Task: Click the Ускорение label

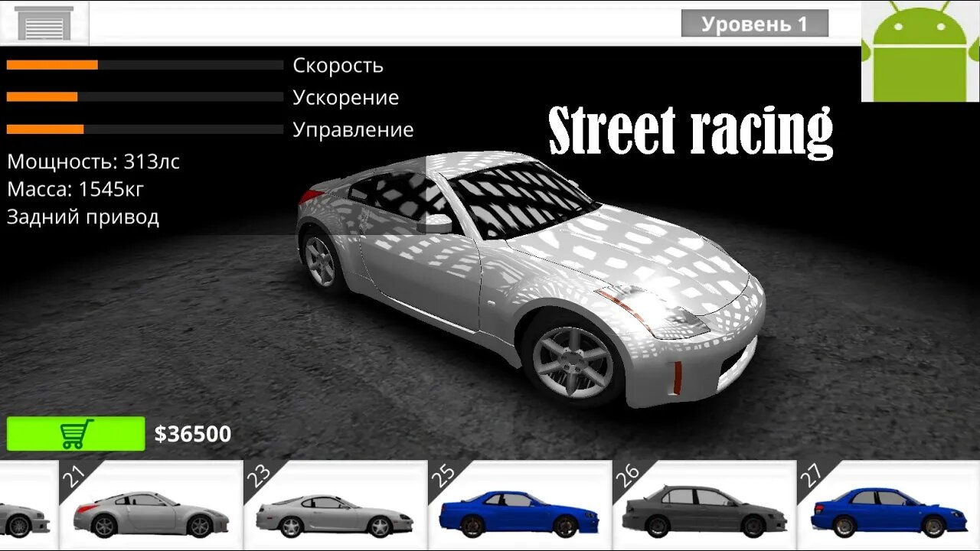Action: pos(346,98)
